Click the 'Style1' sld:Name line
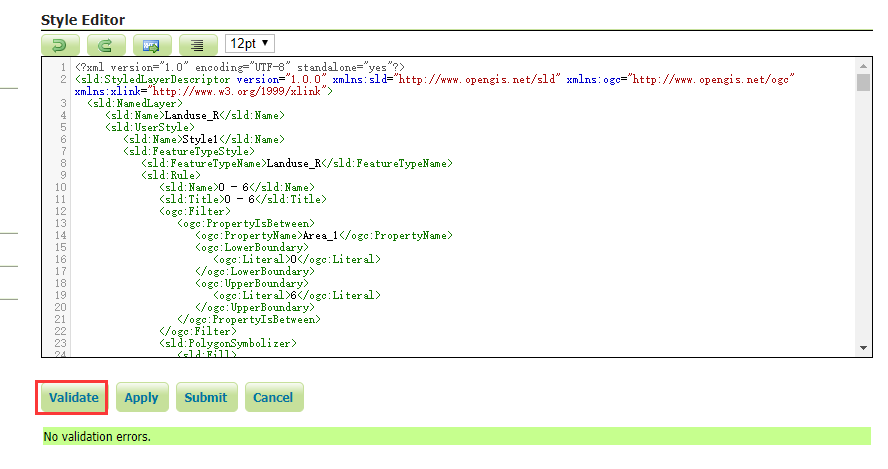The image size is (888, 469). click(x=204, y=139)
